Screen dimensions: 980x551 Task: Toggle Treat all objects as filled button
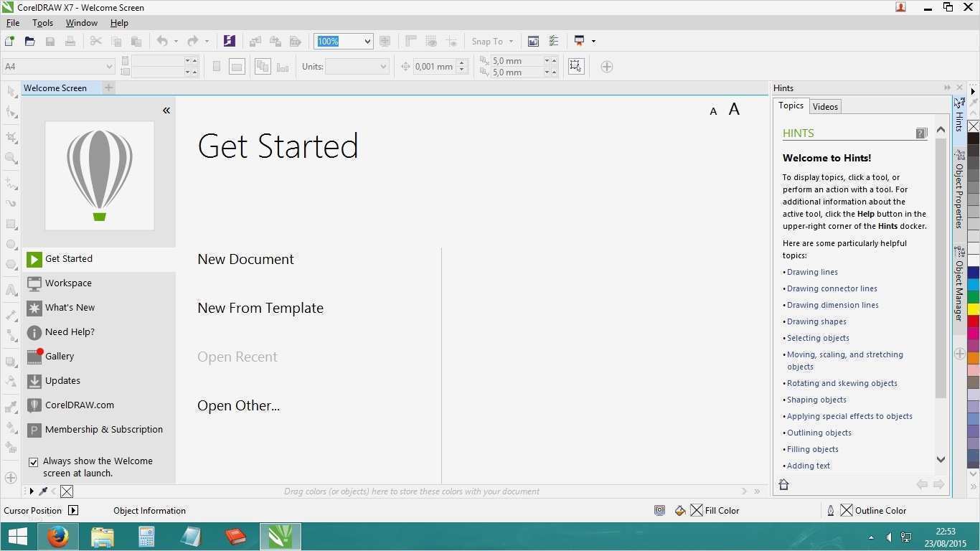575,67
